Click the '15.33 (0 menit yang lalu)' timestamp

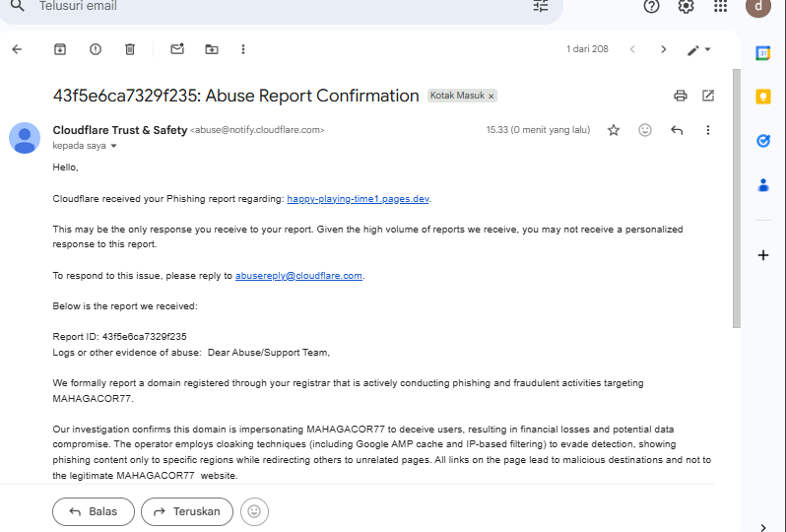point(538,130)
